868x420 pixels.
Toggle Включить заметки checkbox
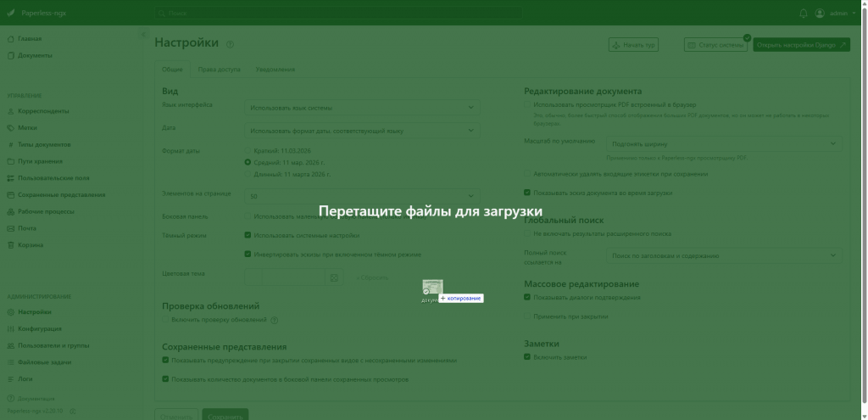[527, 357]
